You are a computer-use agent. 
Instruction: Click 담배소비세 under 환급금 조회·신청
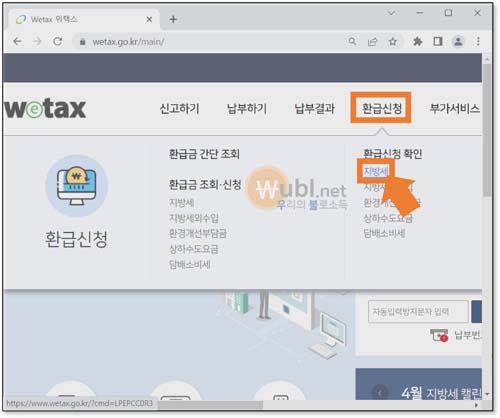point(189,264)
